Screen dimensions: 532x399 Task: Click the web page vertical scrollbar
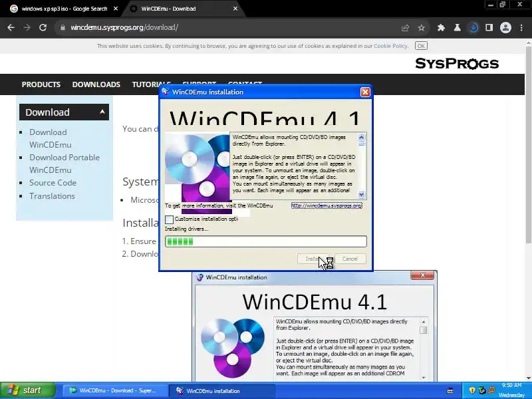[x=528, y=144]
